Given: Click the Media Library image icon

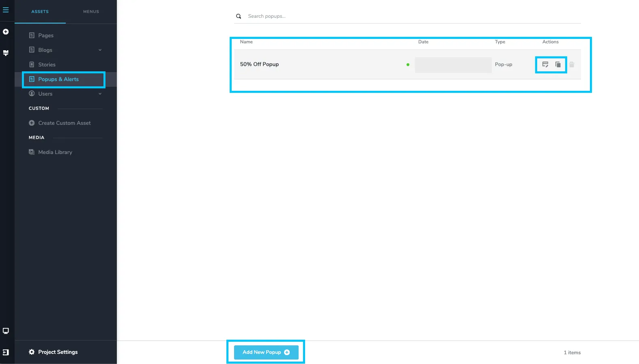Looking at the screenshot, I should coord(32,152).
